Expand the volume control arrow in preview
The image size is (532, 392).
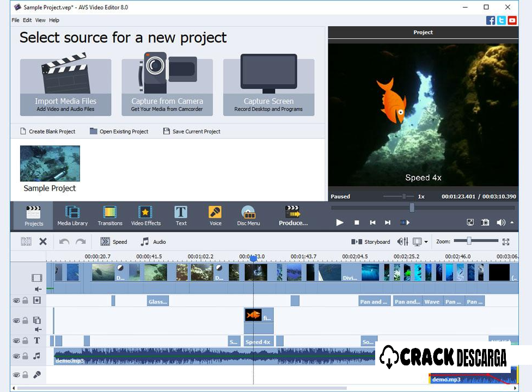[511, 222]
